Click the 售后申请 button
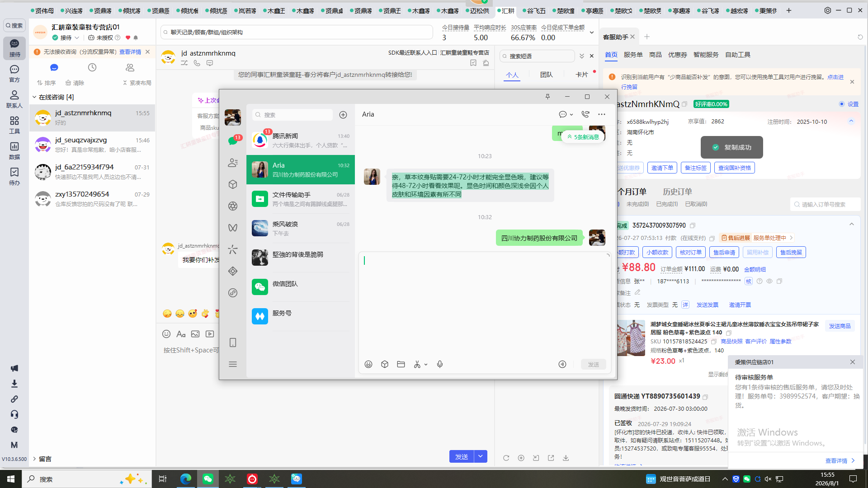The width and height of the screenshot is (868, 488). pyautogui.click(x=724, y=252)
